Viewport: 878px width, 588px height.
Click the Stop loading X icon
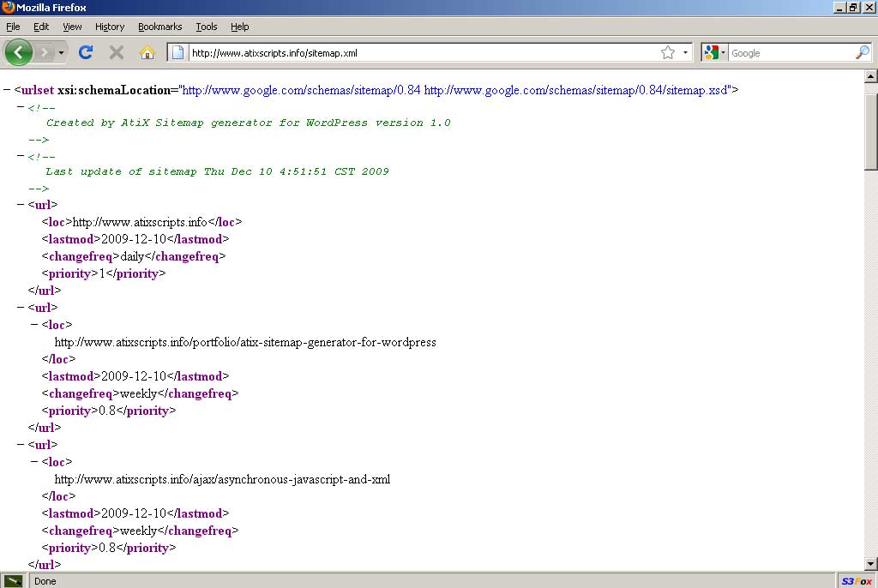117,52
